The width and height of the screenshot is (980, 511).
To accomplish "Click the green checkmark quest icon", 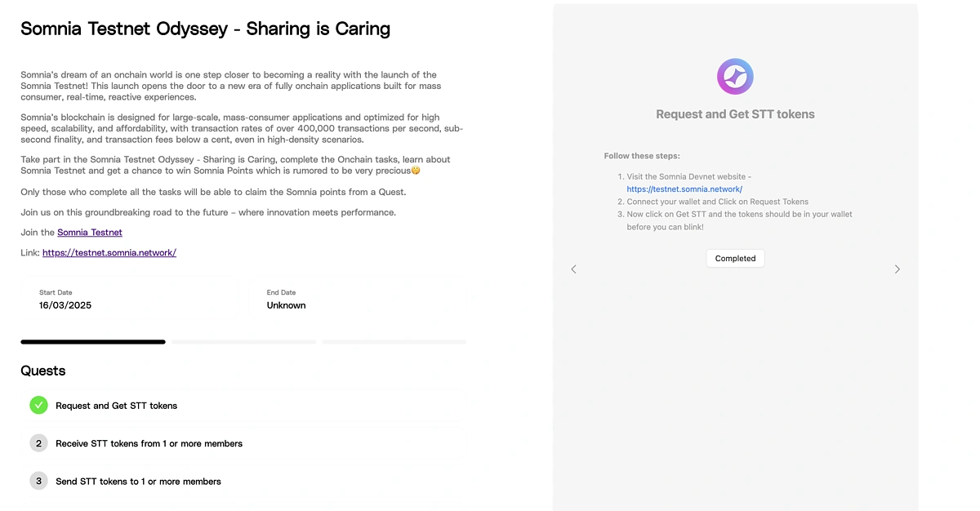I will [x=38, y=405].
